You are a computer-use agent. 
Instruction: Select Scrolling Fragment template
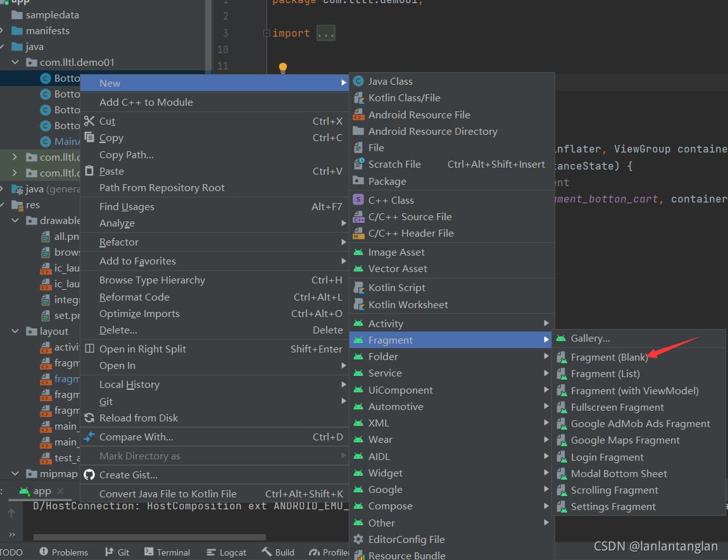click(614, 490)
